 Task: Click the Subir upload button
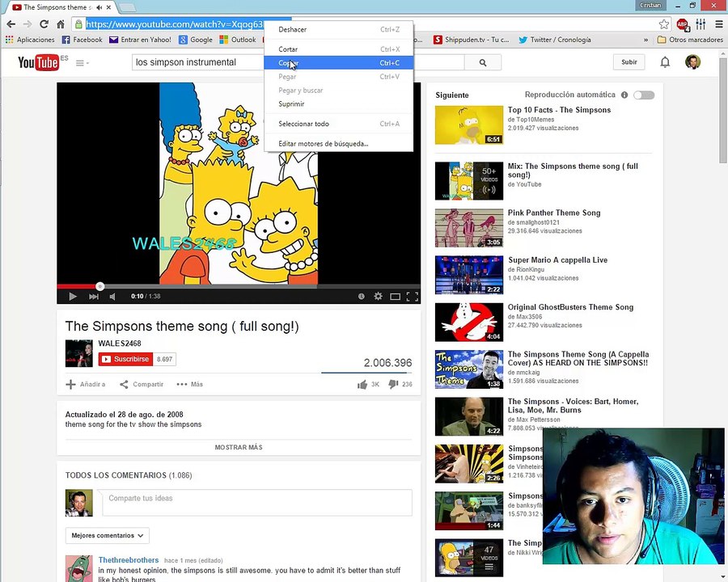tap(629, 62)
